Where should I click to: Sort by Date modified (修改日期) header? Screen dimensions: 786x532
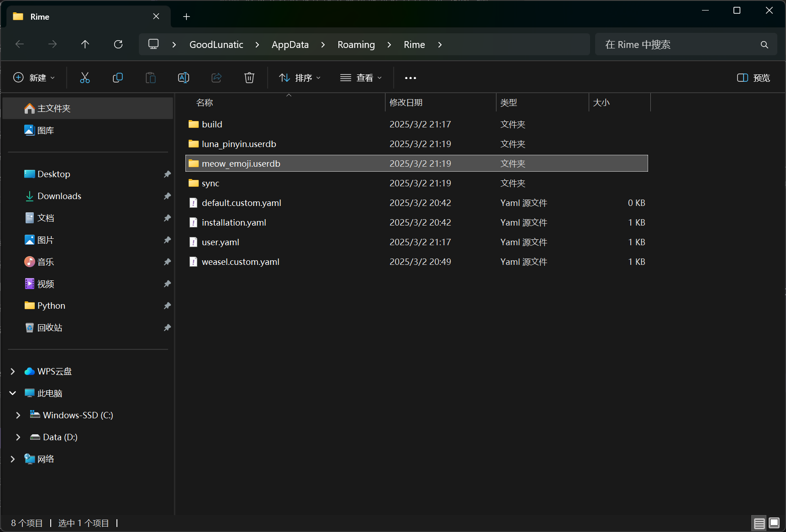(441, 103)
